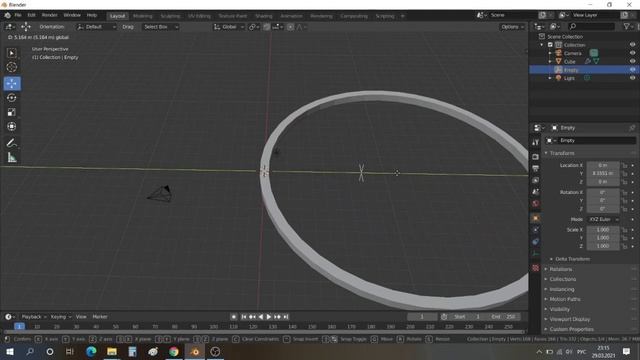Collapse the Transform panel

562,153
